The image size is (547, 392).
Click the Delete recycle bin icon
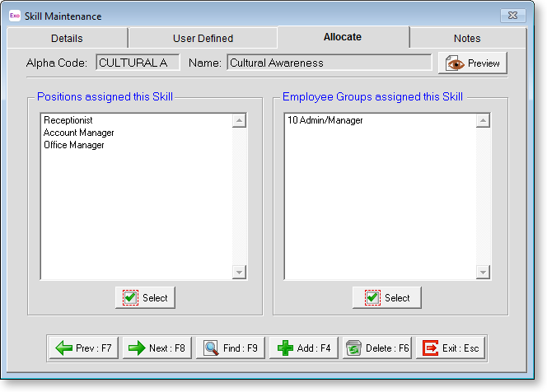(353, 348)
